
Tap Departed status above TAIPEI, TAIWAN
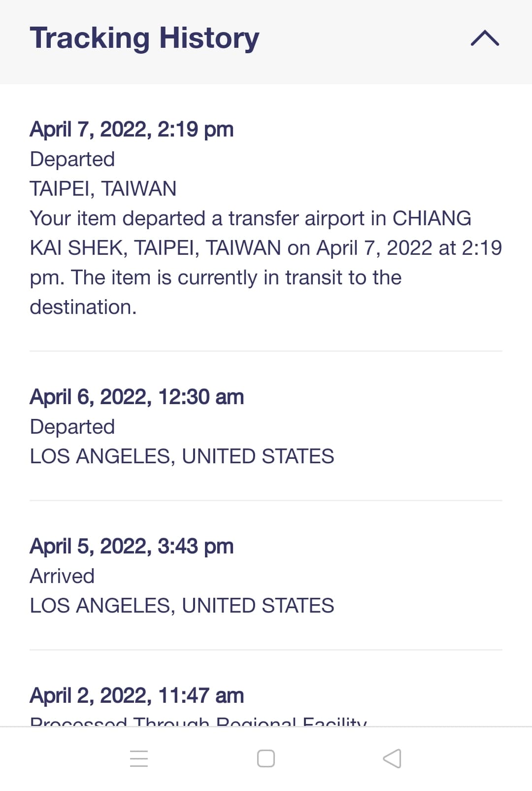click(72, 159)
